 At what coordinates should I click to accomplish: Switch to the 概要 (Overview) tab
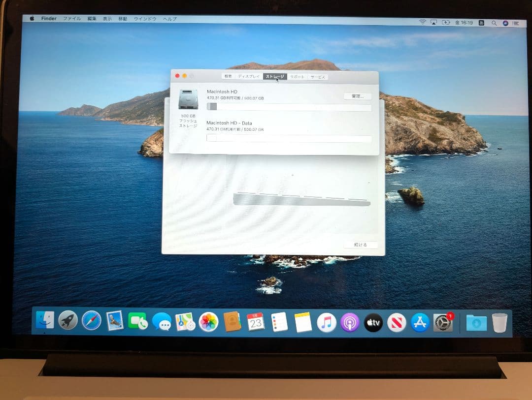tap(228, 76)
